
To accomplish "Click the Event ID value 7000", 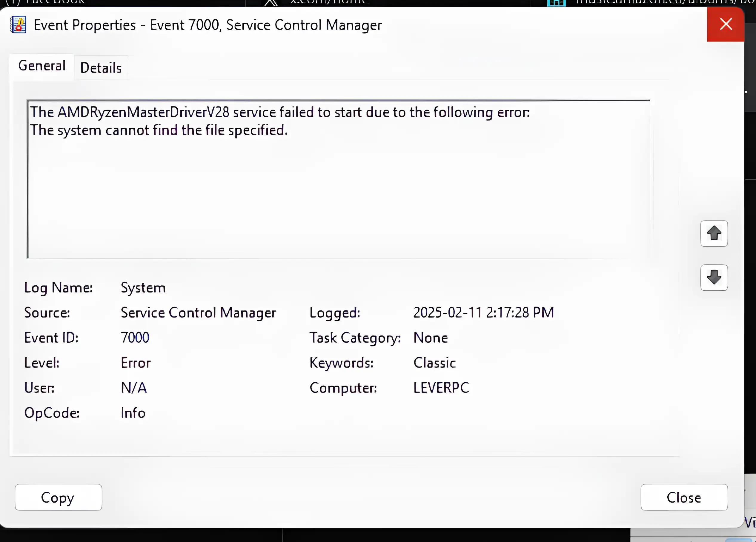I will click(x=135, y=338).
